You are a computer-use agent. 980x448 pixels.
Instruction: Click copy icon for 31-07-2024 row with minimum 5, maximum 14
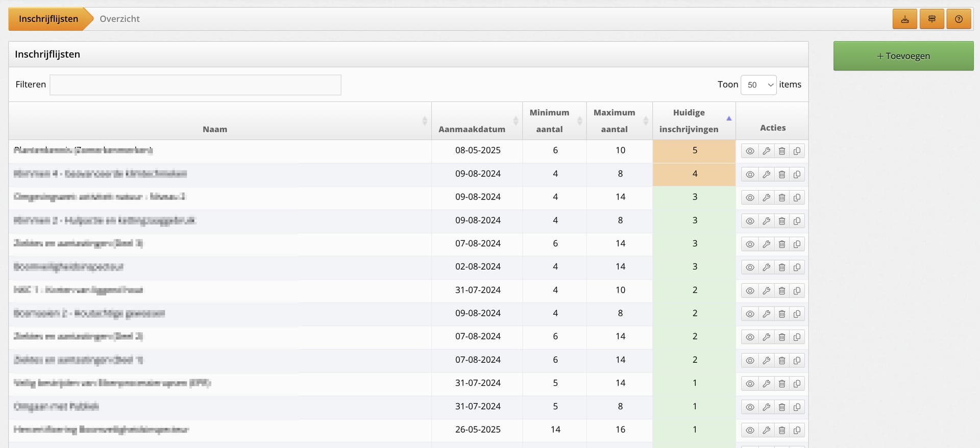click(x=797, y=384)
